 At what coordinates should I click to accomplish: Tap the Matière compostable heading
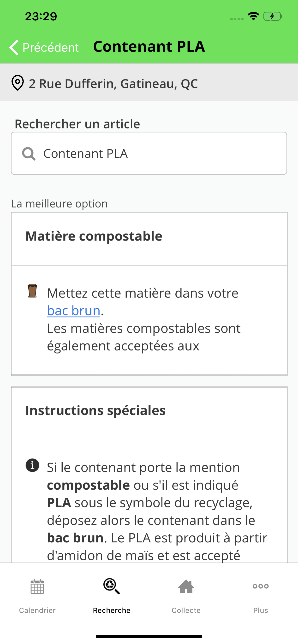94,236
